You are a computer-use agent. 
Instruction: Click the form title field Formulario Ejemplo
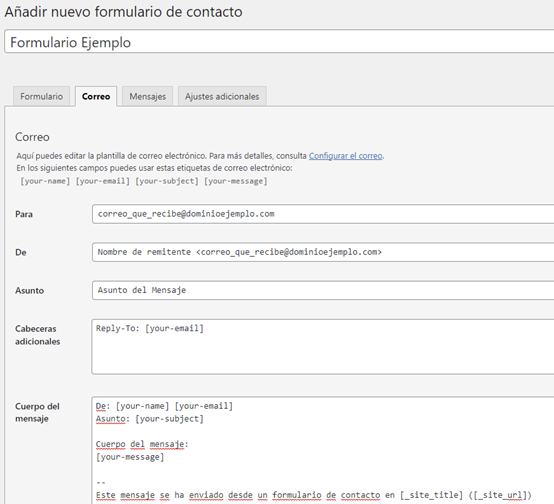(279, 42)
